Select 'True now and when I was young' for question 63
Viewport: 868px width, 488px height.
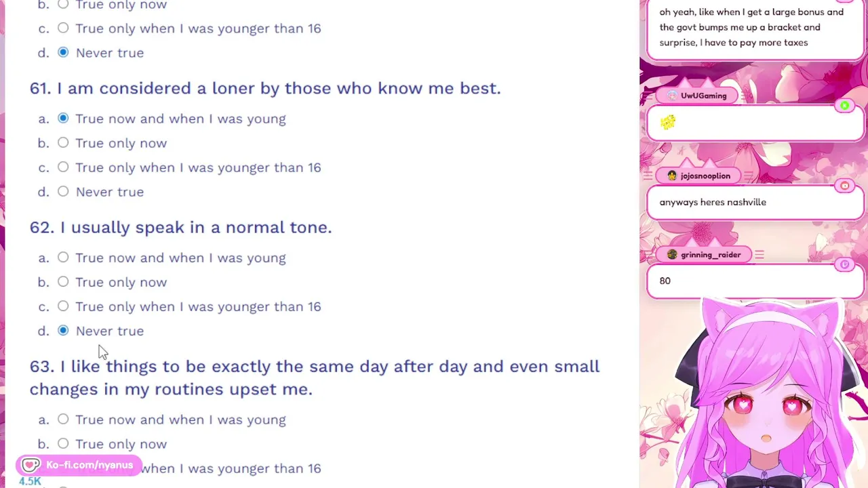click(x=63, y=420)
